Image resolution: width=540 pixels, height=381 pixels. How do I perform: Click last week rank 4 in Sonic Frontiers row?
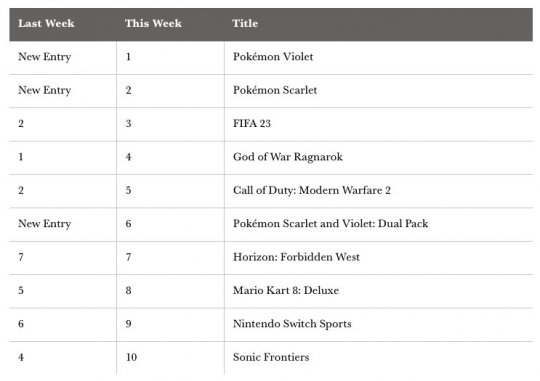[x=21, y=357]
